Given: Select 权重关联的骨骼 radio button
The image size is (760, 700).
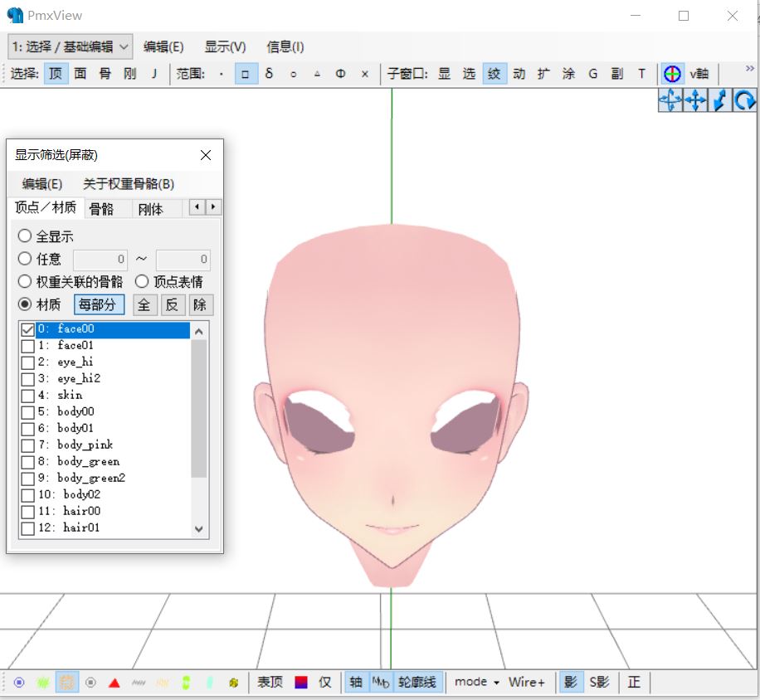Looking at the screenshot, I should click(x=25, y=281).
